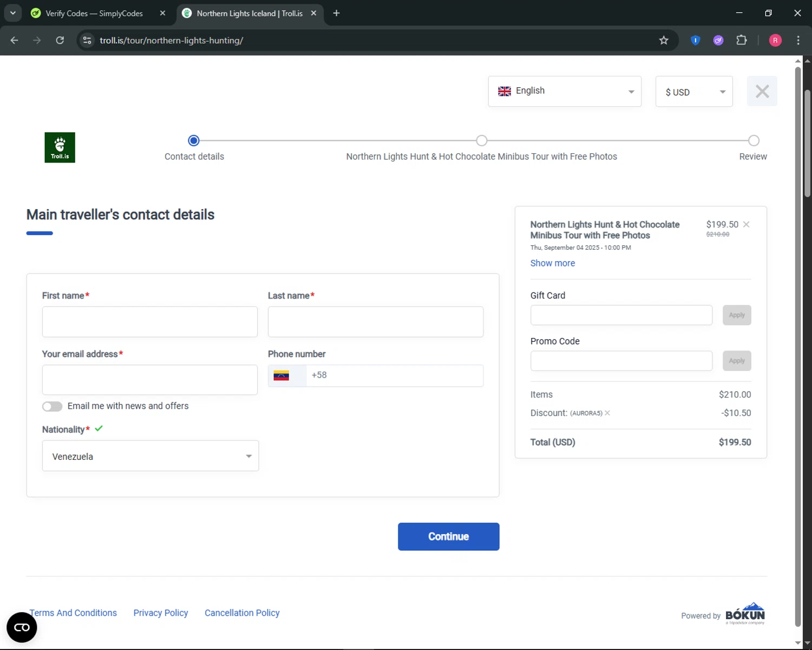Click the Continue button

pos(449,537)
